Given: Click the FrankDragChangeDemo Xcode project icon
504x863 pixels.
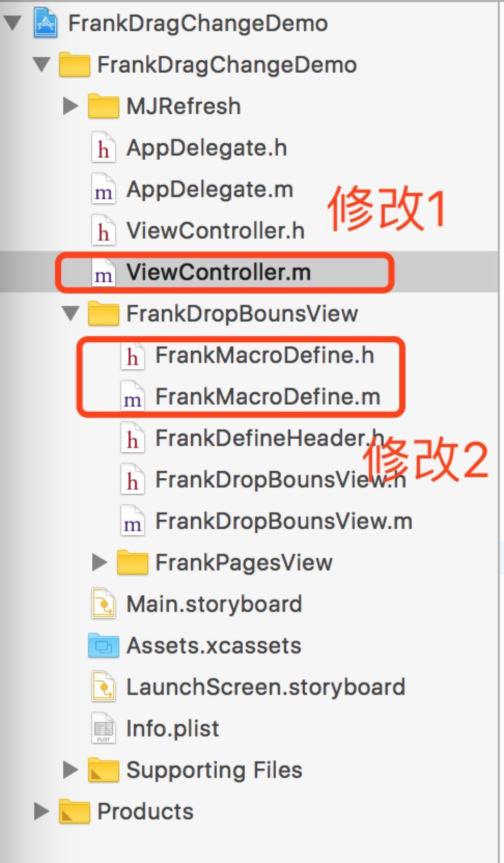Looking at the screenshot, I should tap(46, 23).
